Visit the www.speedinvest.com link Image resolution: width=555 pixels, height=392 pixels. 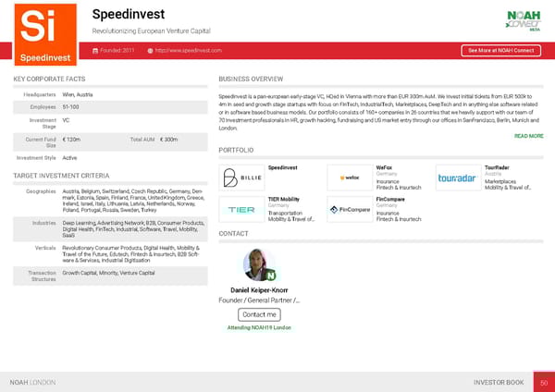point(189,50)
